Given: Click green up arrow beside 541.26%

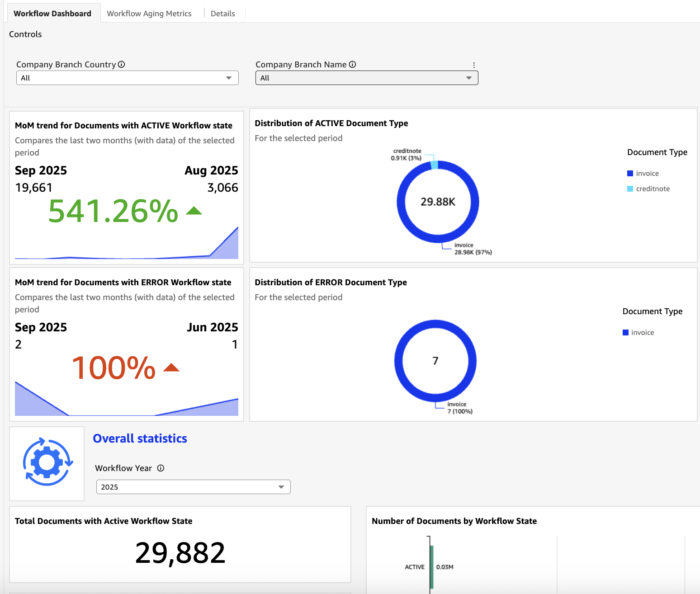Looking at the screenshot, I should tap(194, 211).
